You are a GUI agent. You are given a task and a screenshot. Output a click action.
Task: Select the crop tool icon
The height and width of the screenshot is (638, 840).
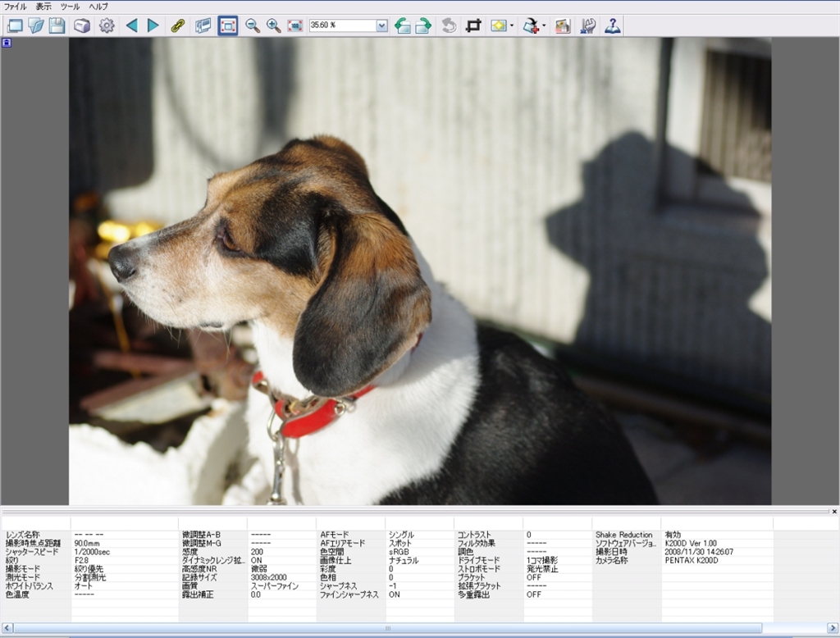click(473, 25)
